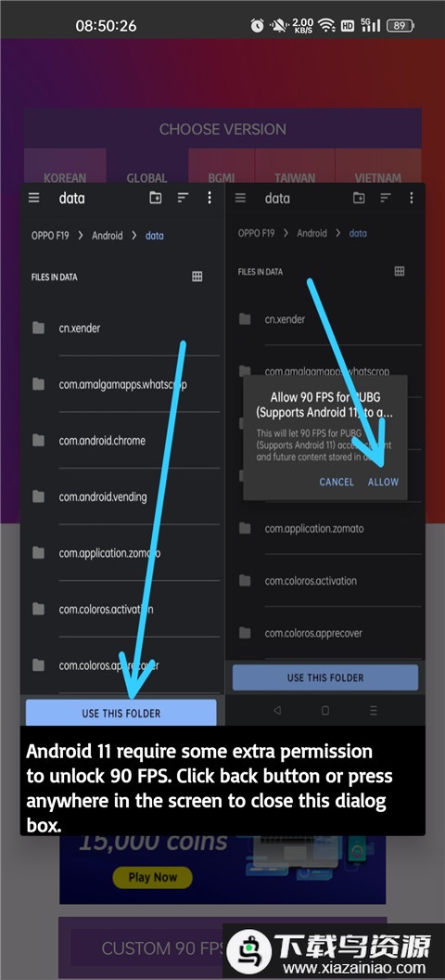The width and height of the screenshot is (445, 980).
Task: Tap left USE THIS FOLDER button
Action: pos(121,713)
